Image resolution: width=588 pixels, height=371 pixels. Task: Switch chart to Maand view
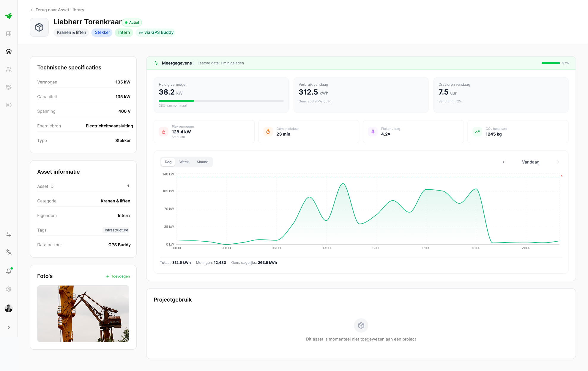pyautogui.click(x=202, y=162)
